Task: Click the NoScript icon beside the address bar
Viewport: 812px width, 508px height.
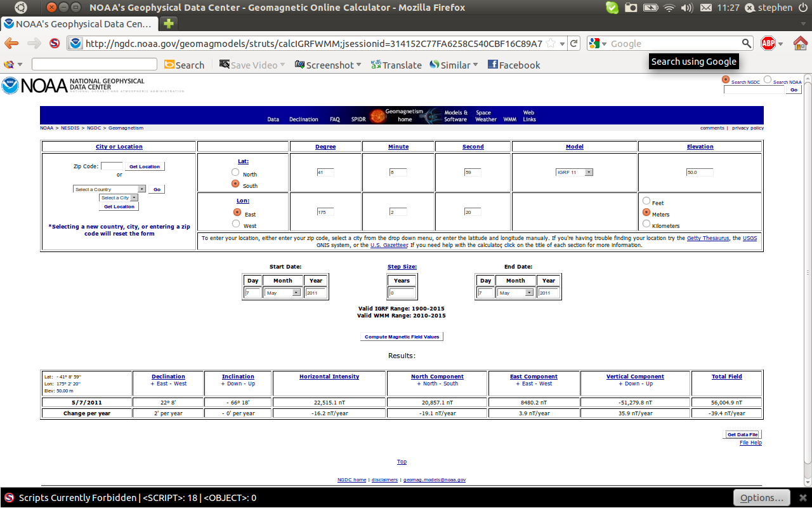Action: [x=55, y=44]
